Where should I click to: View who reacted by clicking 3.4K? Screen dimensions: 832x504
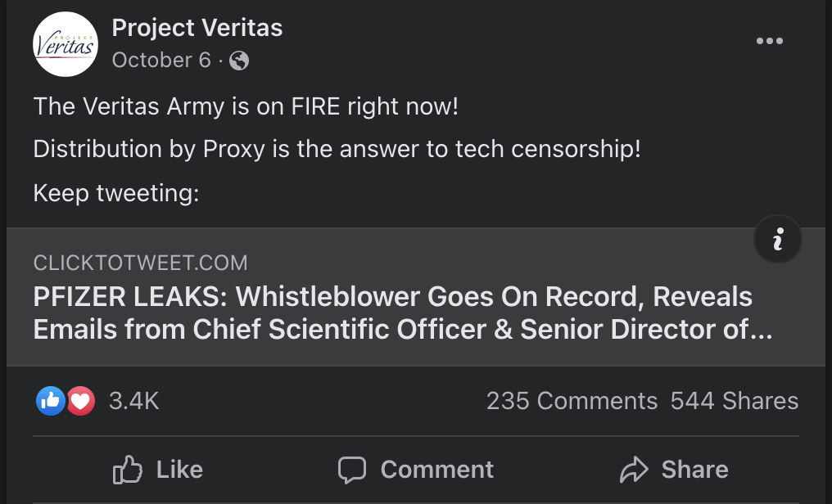tap(133, 401)
